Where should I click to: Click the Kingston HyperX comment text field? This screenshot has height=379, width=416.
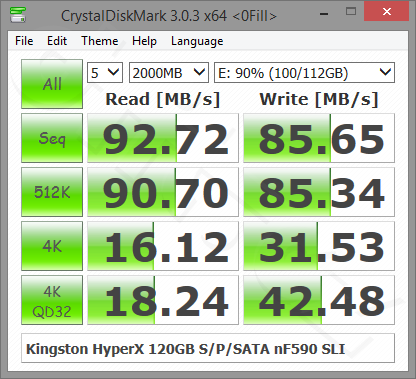tap(208, 348)
